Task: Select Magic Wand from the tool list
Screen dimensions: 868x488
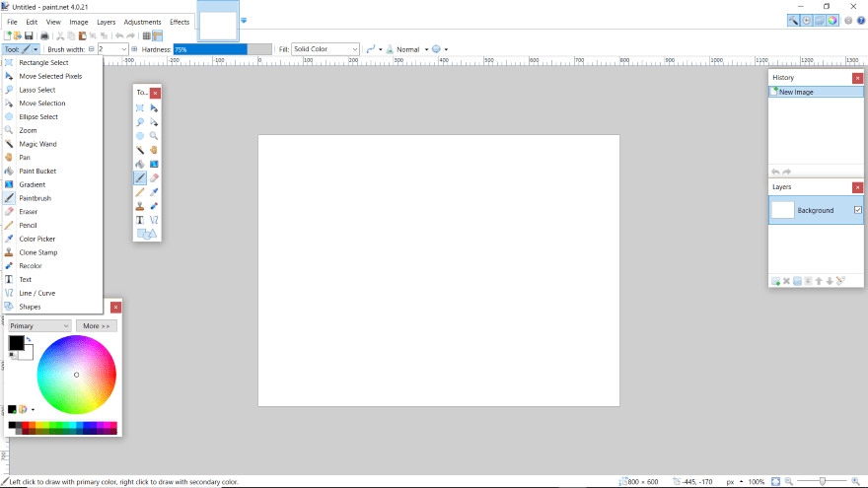Action: click(x=37, y=144)
